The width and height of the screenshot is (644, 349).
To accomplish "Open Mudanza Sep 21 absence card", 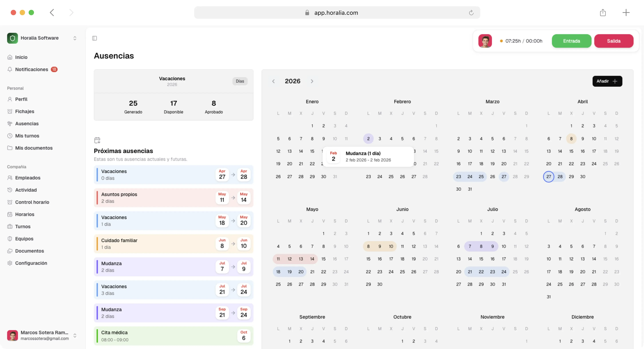I will tap(173, 313).
